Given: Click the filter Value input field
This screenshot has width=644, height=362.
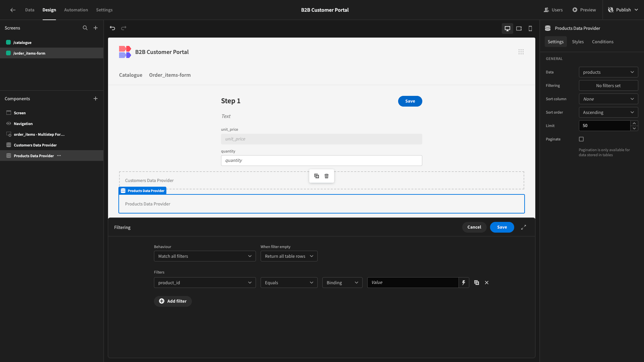Looking at the screenshot, I should pos(413,283).
